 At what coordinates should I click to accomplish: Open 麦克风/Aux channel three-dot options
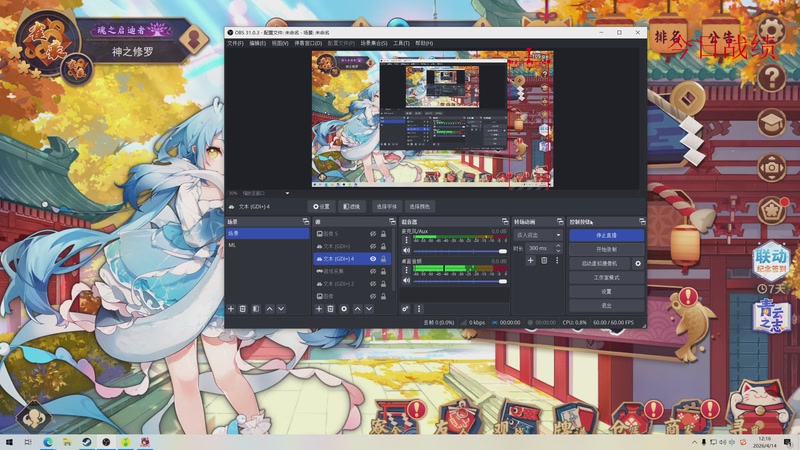tap(406, 240)
